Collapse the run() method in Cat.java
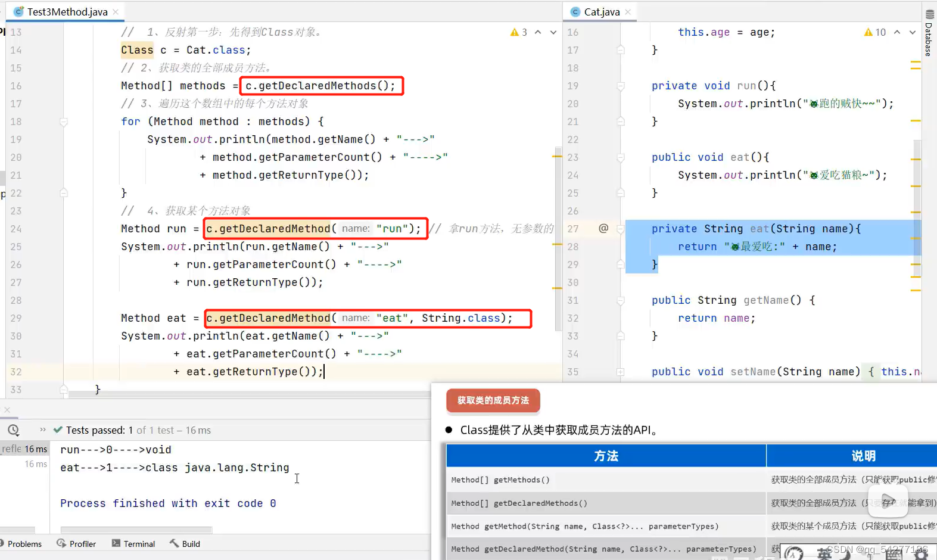The height and width of the screenshot is (560, 937). [x=621, y=86]
